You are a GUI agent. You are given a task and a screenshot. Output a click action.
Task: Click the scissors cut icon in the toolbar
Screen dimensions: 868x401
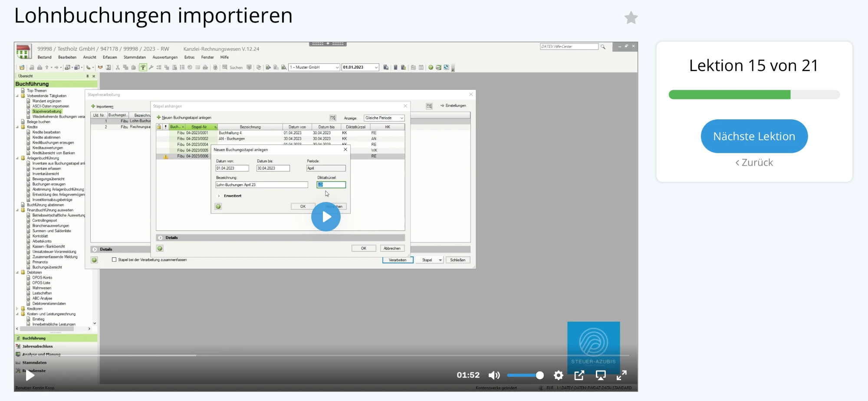(x=118, y=67)
